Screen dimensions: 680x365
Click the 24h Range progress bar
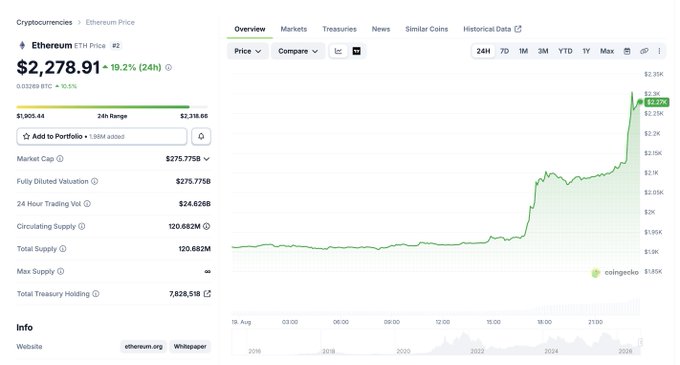point(112,107)
